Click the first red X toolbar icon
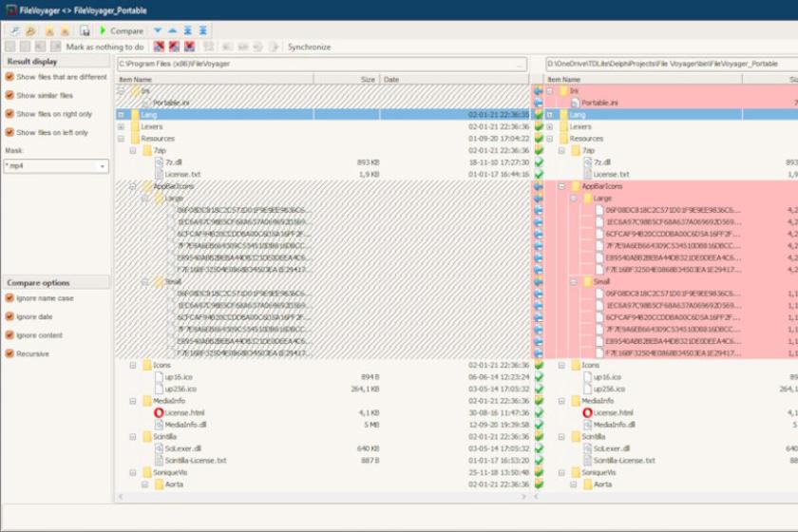The height and width of the screenshot is (532, 798). 159,47
